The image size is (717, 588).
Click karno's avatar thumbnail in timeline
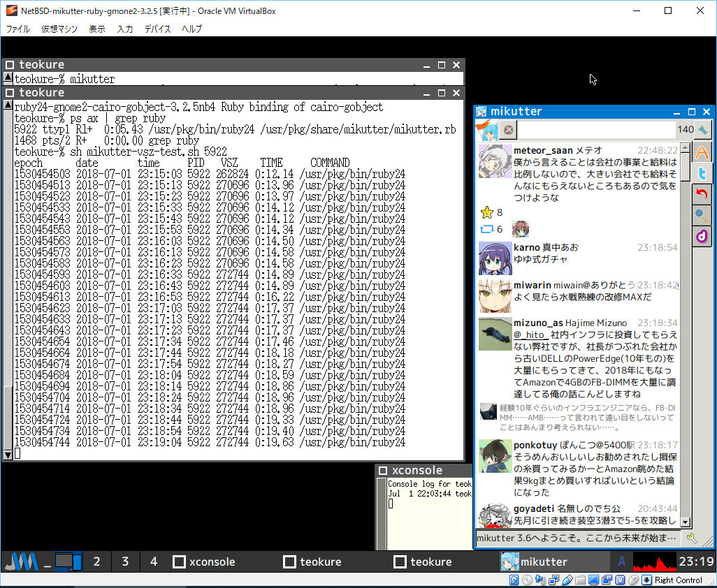(x=495, y=258)
